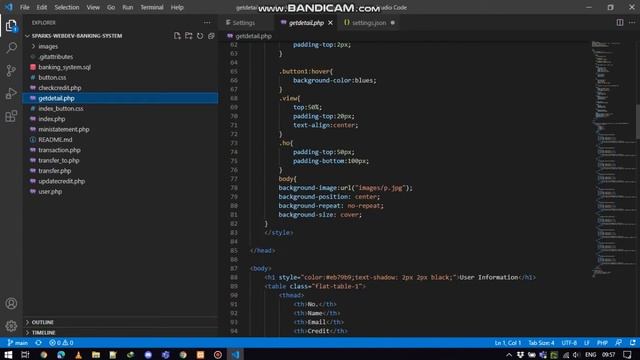
Task: Click the New File icon in Explorer
Action: (x=177, y=36)
